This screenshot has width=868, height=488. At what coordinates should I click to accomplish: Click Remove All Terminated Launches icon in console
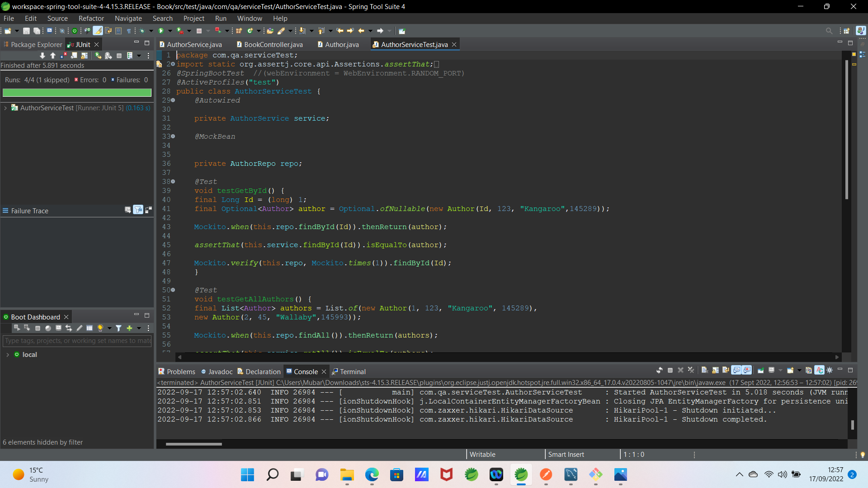coord(691,370)
